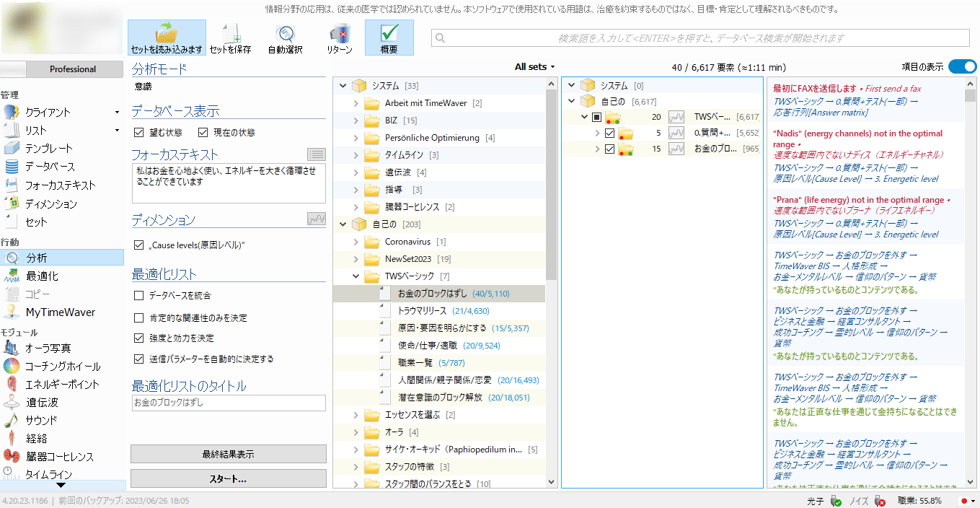
Task: Click the スタート... button
Action: (228, 479)
